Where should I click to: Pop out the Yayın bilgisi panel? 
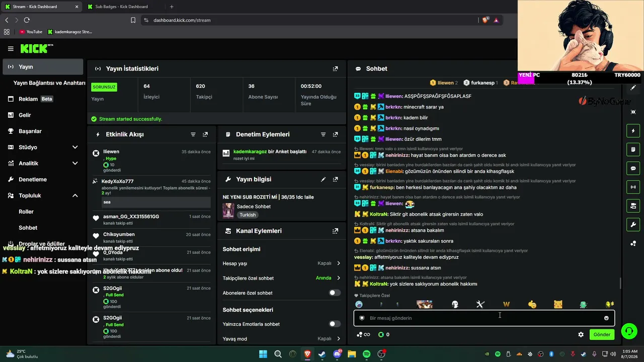tap(335, 179)
